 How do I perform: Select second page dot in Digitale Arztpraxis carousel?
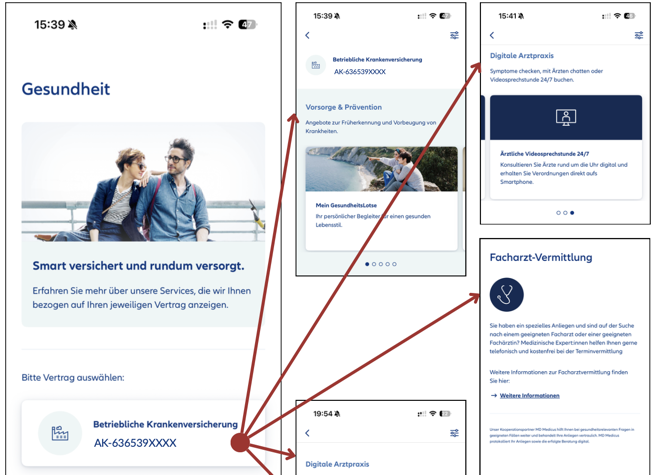(565, 213)
